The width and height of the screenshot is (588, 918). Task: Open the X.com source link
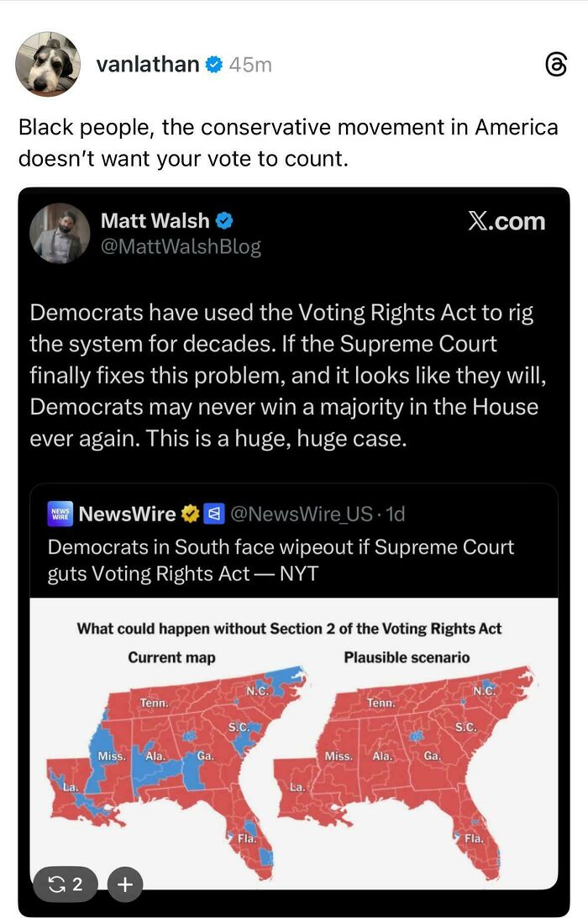coord(507,221)
